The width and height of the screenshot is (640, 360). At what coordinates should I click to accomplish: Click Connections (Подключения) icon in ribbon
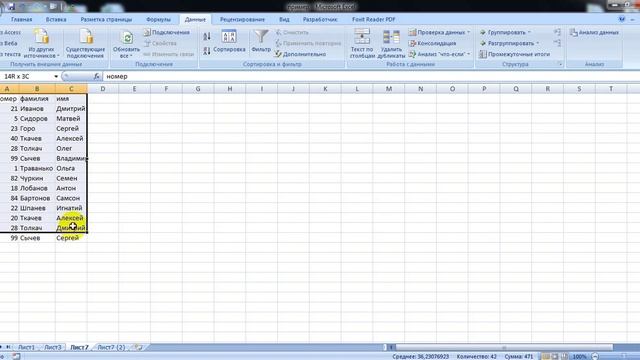point(167,32)
